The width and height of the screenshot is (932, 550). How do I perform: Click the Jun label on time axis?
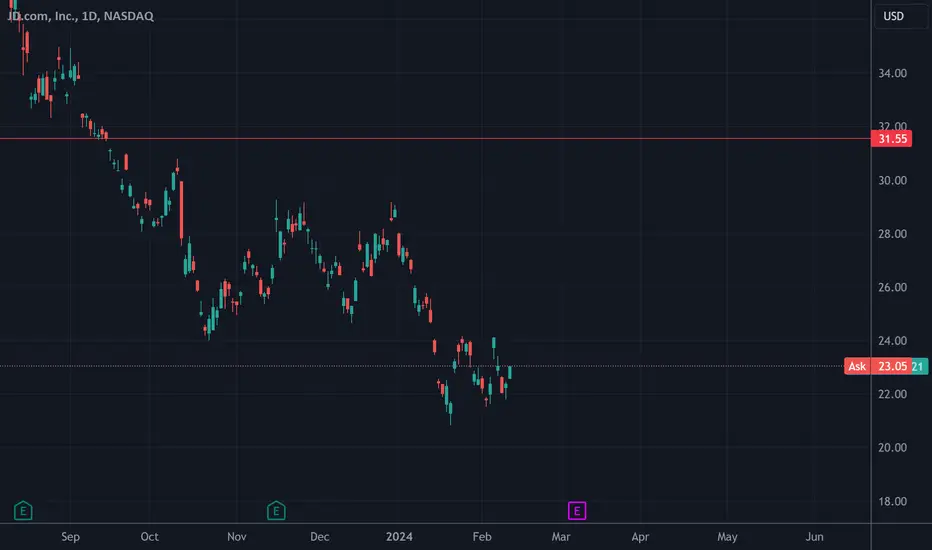pos(814,536)
